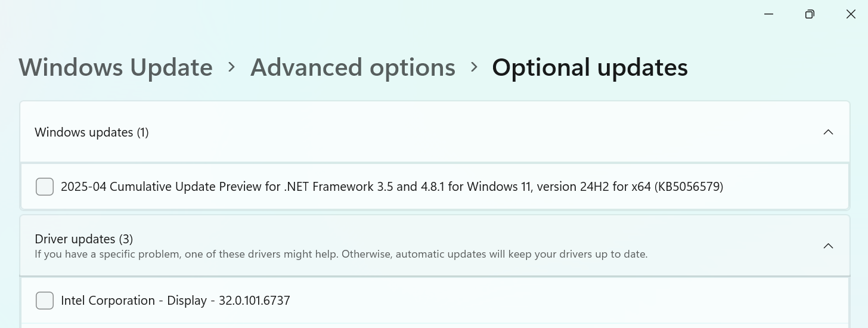Click the "Driver updates (3)" header label

tap(83, 239)
